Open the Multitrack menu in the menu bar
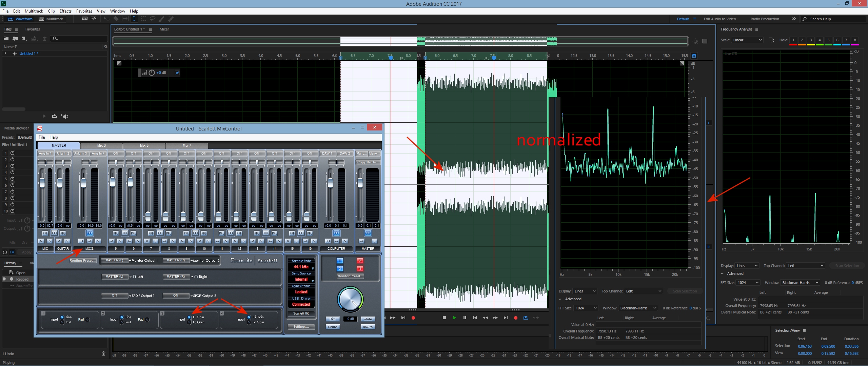Viewport: 868px width, 366px height. point(34,11)
